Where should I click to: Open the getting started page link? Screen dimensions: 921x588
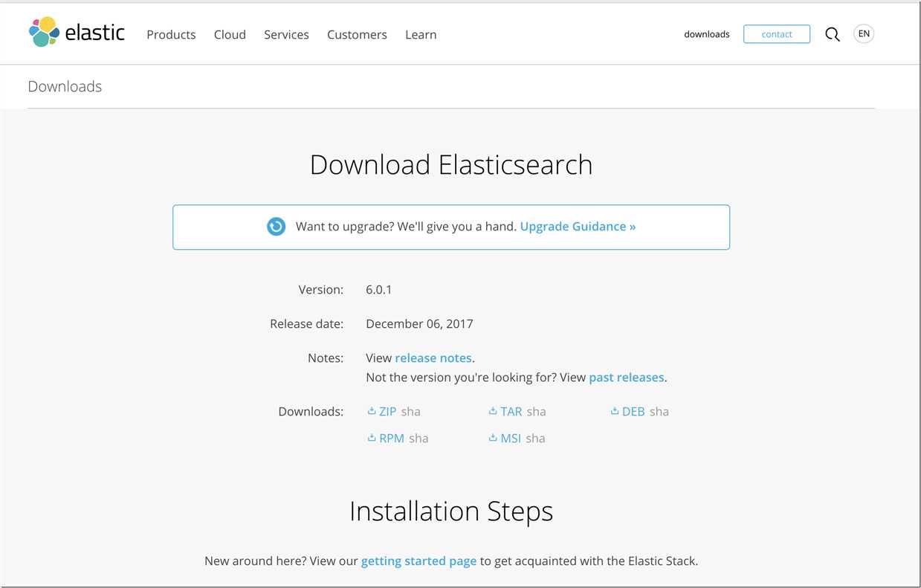[419, 560]
